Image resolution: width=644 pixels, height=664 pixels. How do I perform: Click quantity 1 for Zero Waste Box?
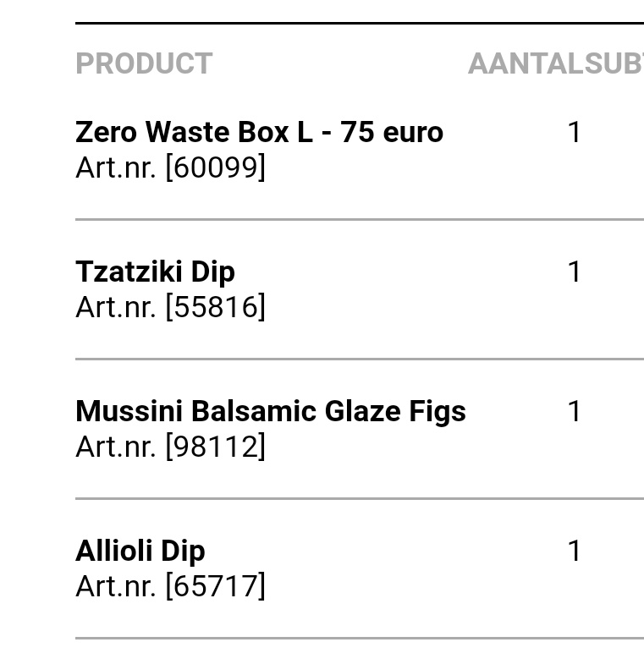(x=574, y=132)
